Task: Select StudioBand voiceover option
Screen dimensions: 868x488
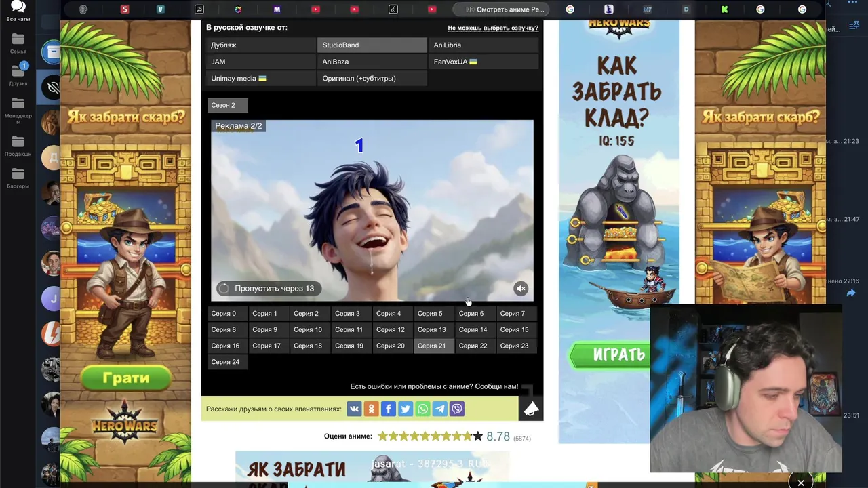Action: tap(372, 45)
